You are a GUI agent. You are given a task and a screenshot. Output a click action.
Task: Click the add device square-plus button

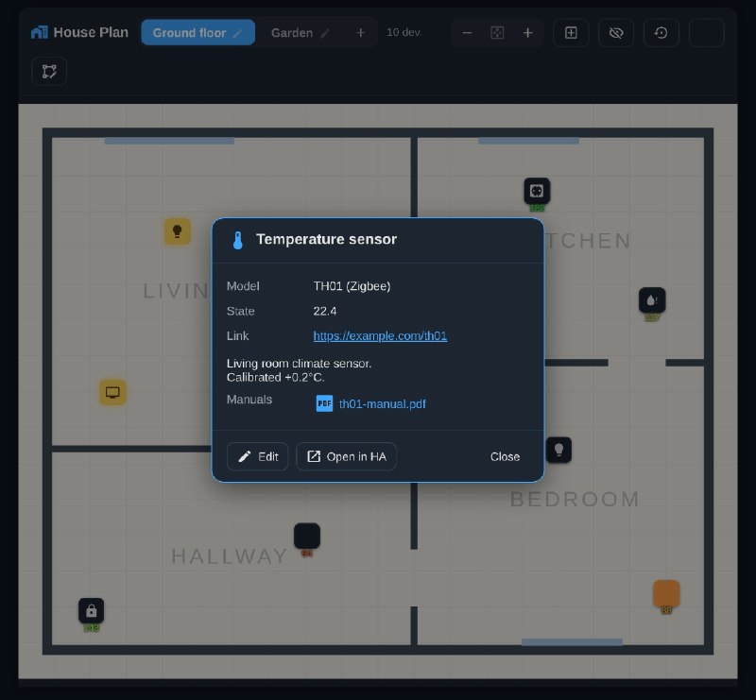coord(571,33)
